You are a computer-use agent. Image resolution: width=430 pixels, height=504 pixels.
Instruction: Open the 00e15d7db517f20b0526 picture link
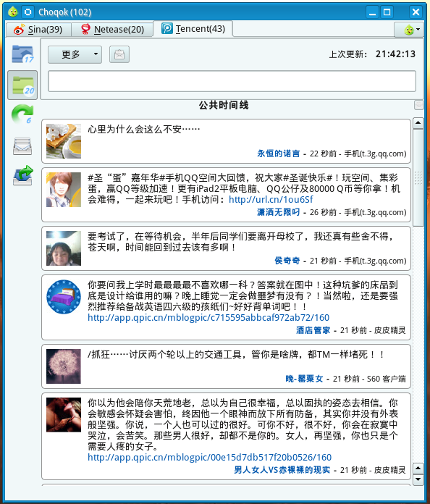point(209,458)
